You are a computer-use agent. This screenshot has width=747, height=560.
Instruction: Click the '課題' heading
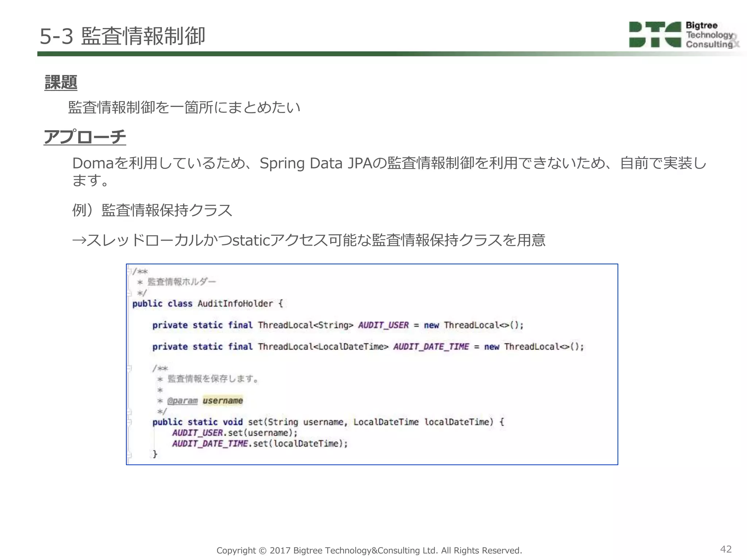61,82
